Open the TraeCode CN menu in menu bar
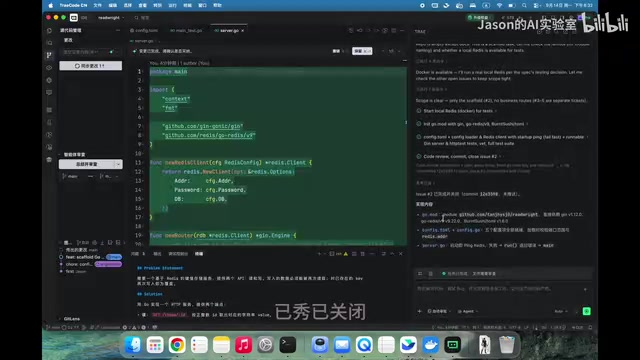 pyautogui.click(x=73, y=5)
